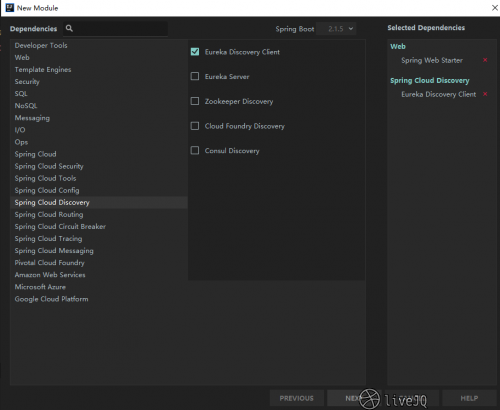This screenshot has height=410, width=500.
Task: Click the search magnifier icon next to Dependencies
Action: (x=69, y=28)
